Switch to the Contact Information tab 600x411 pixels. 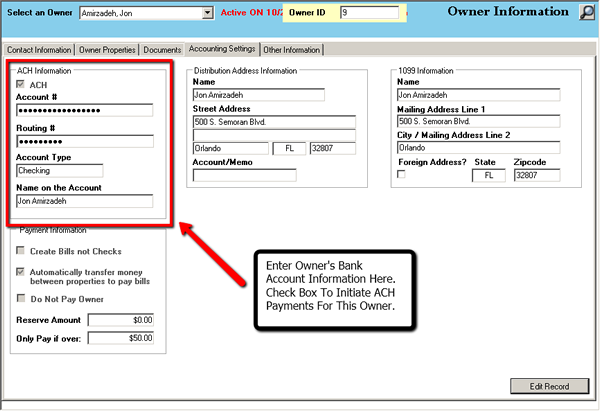[39, 50]
